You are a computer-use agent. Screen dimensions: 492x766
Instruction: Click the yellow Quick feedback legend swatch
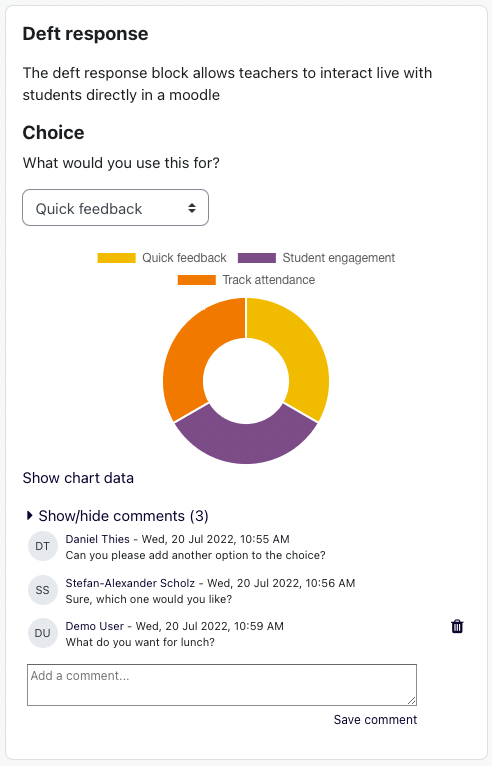[x=116, y=258]
